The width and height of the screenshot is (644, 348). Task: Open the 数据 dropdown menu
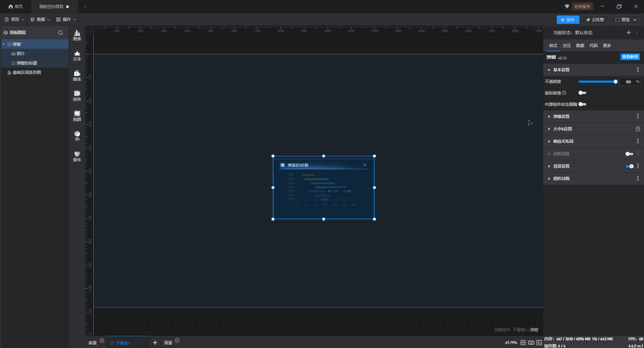point(40,19)
